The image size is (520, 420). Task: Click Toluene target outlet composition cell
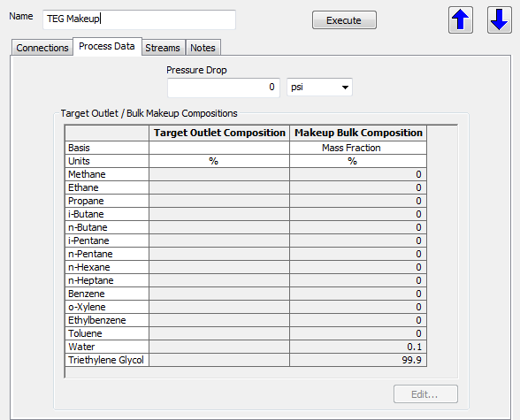pos(219,333)
